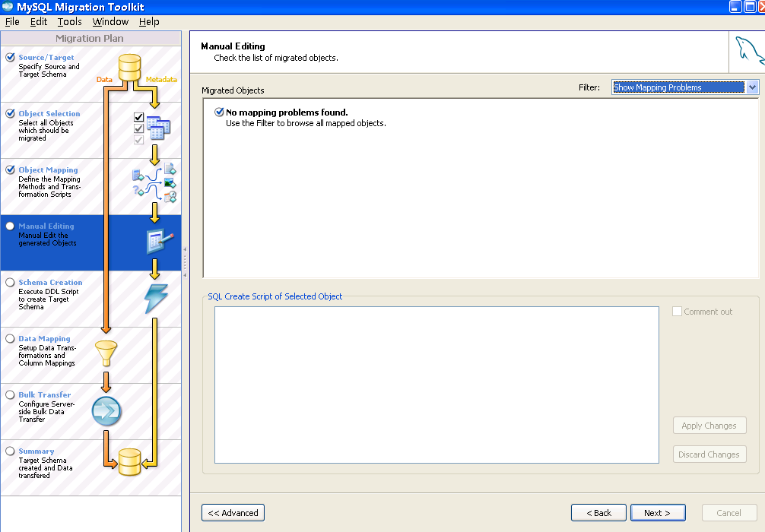Click the Apply Changes button
Screen dimensions: 765x532
pos(709,425)
